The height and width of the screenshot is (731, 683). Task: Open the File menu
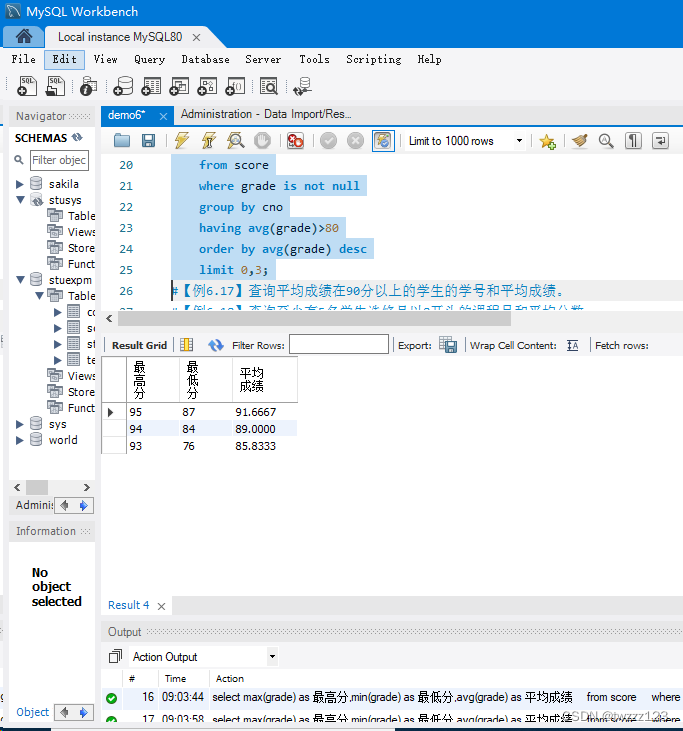tap(23, 59)
